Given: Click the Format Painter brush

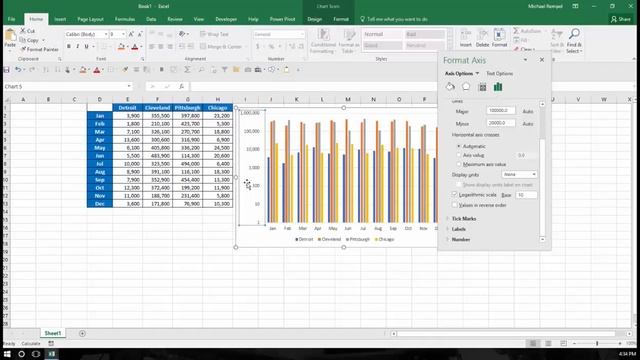Looking at the screenshot, I should pyautogui.click(x=39, y=49).
